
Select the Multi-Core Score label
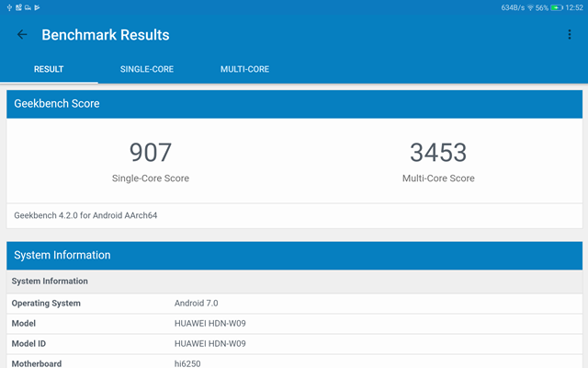point(438,178)
